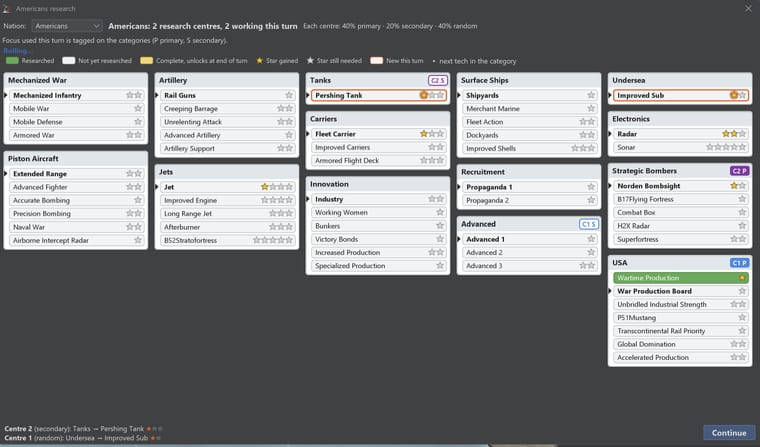This screenshot has height=447, width=760.
Task: Click the stars on Mechanized Infantry
Action: [134, 96]
